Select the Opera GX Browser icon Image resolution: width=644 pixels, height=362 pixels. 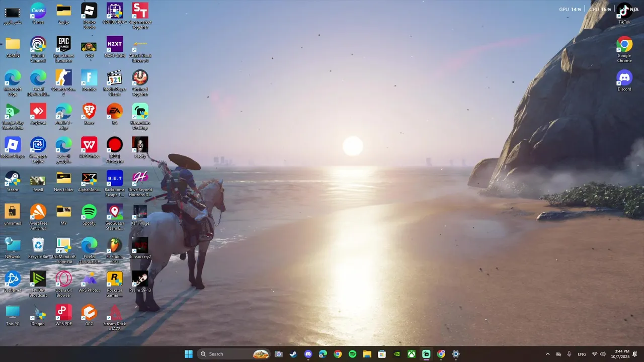[x=63, y=284]
